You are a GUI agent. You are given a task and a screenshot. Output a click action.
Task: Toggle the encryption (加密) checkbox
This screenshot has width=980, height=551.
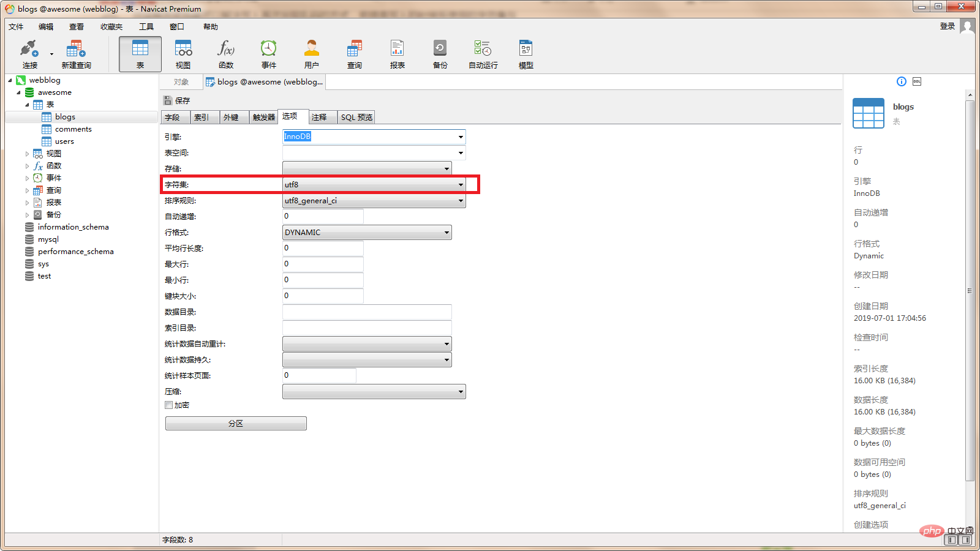pyautogui.click(x=169, y=405)
